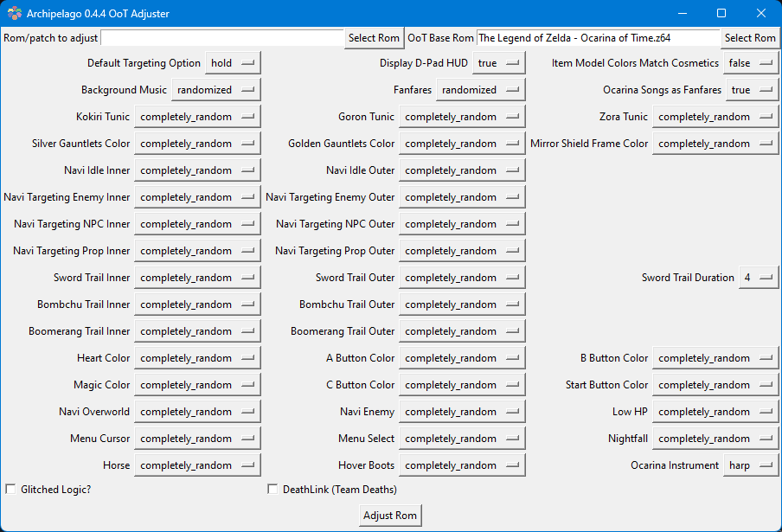Focus the Rom/patch to adjust text field

[222, 38]
